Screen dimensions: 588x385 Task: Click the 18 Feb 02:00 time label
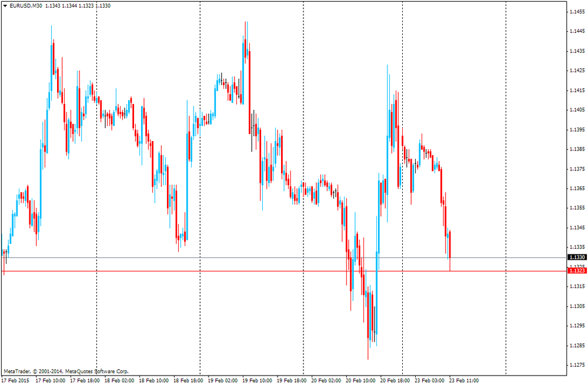[x=119, y=380]
